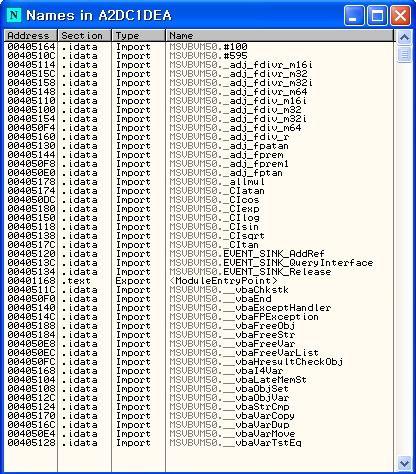
Task: Select the __vbaFreeVarList entry
Action: 199,353
